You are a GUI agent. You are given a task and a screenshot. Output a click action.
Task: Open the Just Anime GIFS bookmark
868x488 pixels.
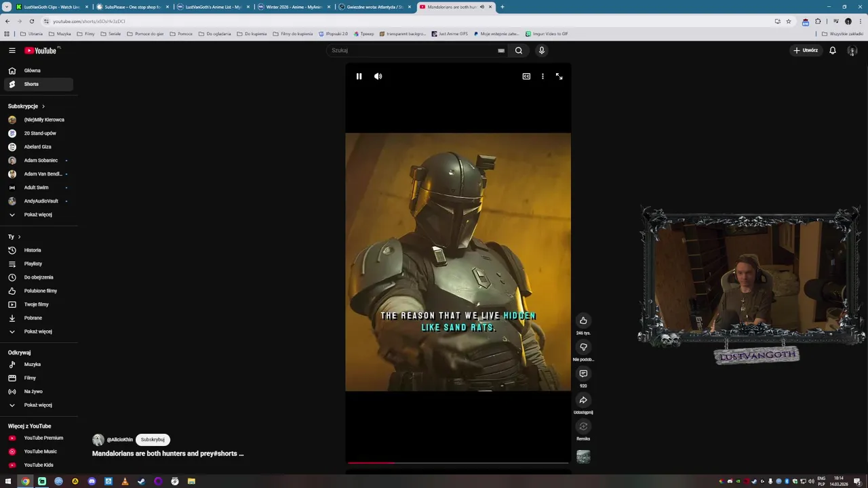click(450, 34)
